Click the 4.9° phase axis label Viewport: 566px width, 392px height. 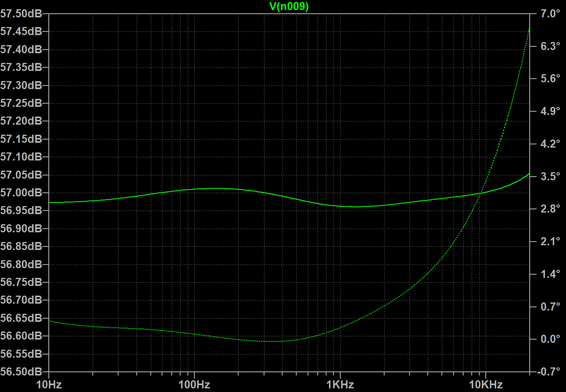coord(550,111)
